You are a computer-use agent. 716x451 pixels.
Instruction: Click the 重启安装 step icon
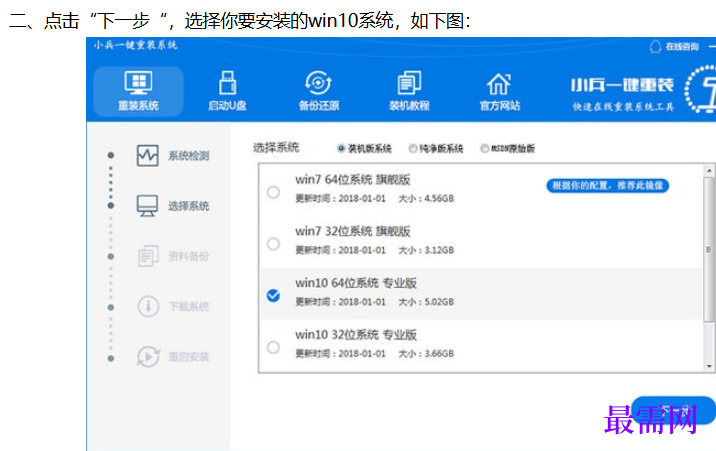point(148,357)
